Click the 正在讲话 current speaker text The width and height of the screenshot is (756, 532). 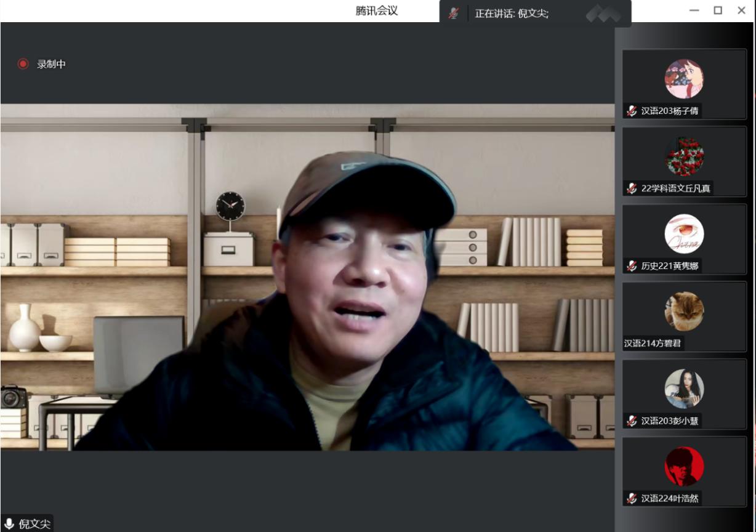point(511,14)
